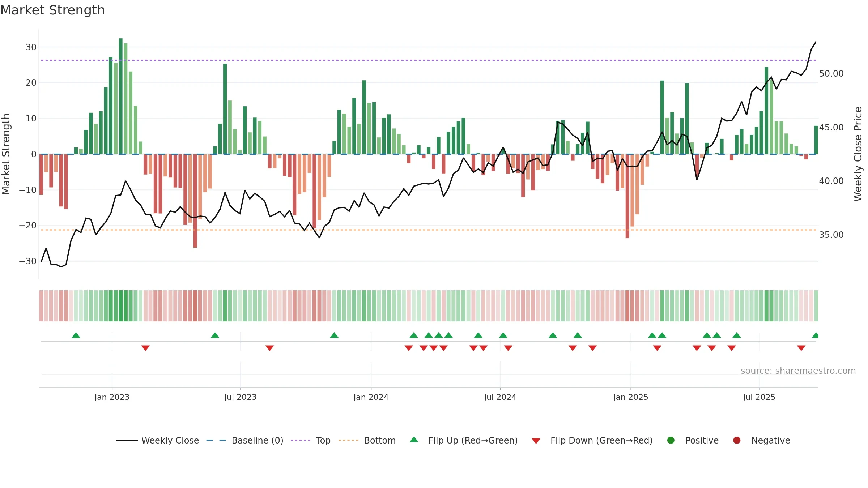Click the 50.00 price axis label
Image resolution: width=868 pixels, height=488 pixels.
(831, 74)
